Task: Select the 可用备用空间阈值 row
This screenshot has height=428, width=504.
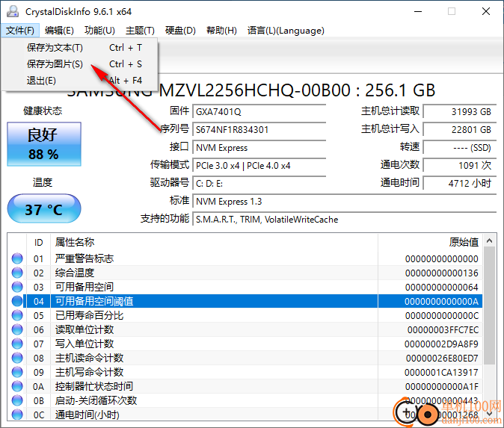Action: coord(246,301)
